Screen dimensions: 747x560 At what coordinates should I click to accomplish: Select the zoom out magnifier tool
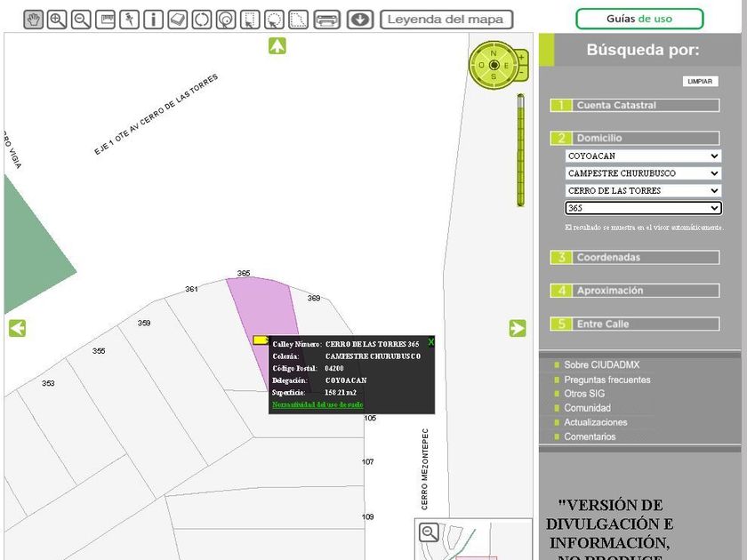point(81,20)
